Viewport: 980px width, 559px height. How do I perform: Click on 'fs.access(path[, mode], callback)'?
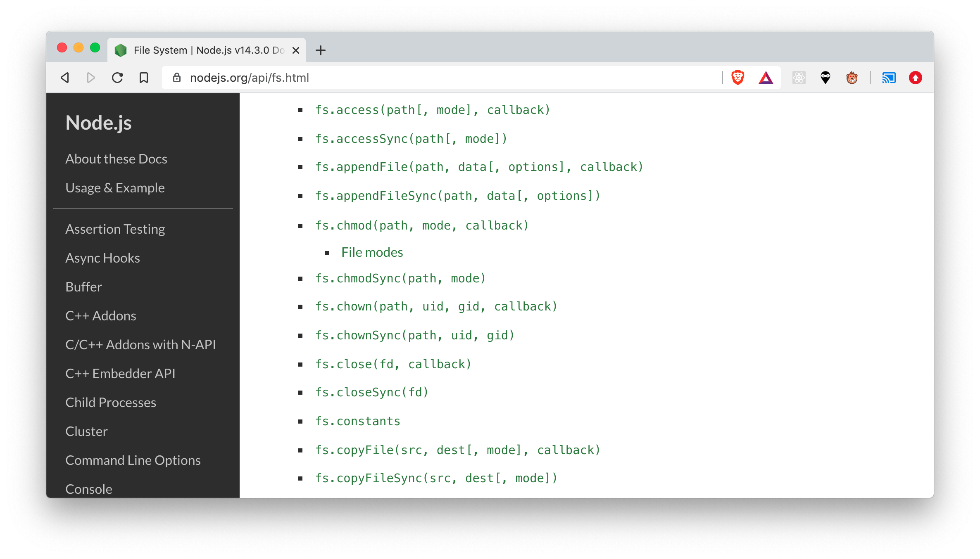(433, 110)
